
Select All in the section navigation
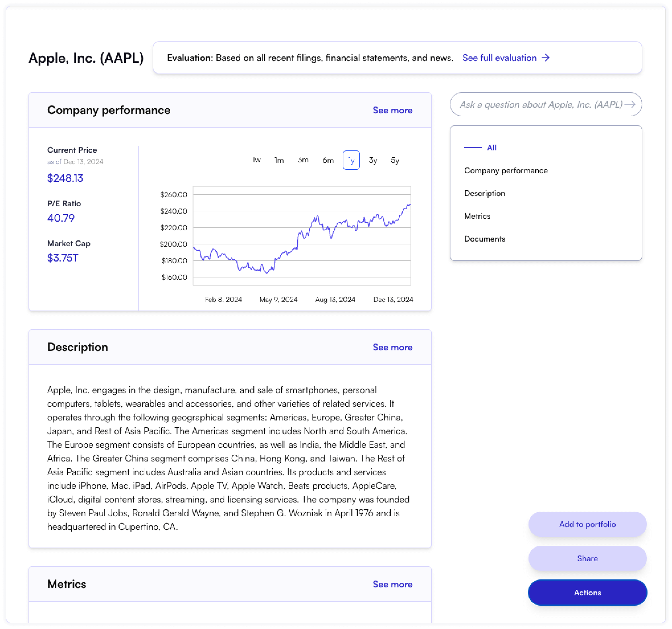tap(491, 148)
